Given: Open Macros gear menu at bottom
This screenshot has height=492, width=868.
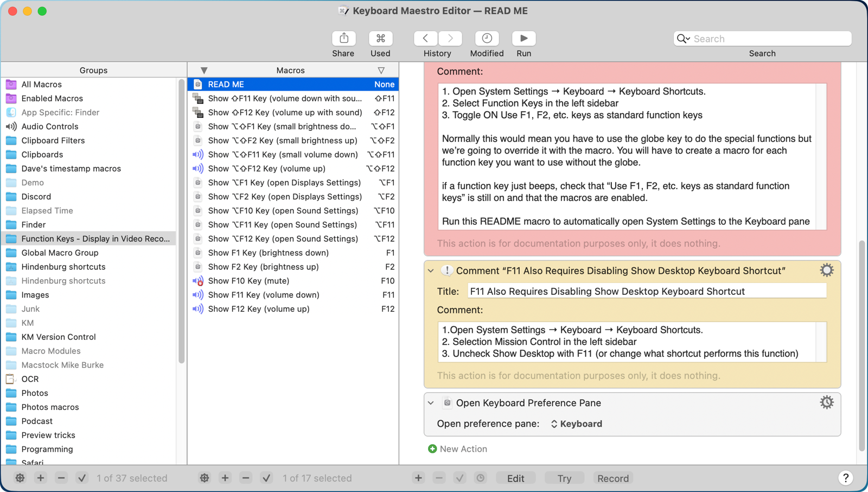Looking at the screenshot, I should pos(205,478).
